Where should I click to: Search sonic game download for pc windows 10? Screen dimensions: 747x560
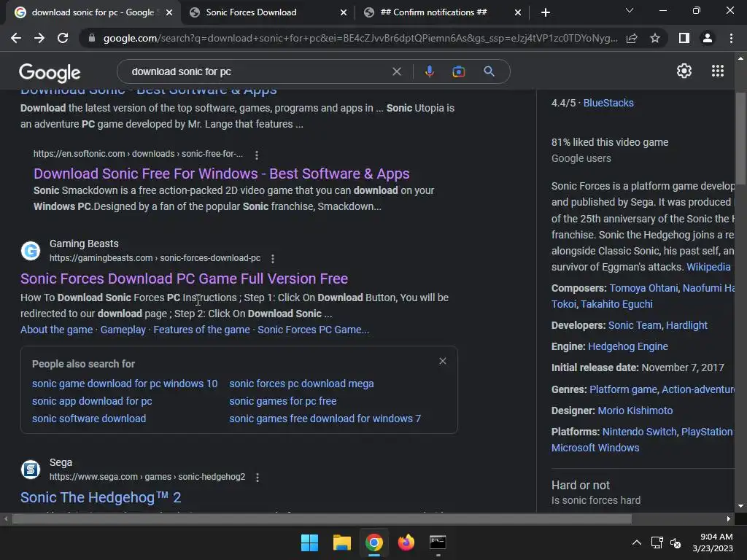click(x=125, y=384)
